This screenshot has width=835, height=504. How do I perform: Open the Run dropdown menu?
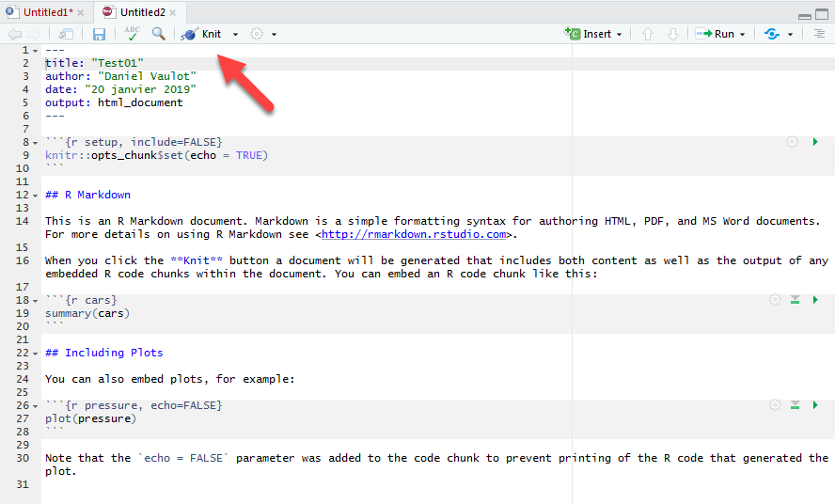(743, 35)
